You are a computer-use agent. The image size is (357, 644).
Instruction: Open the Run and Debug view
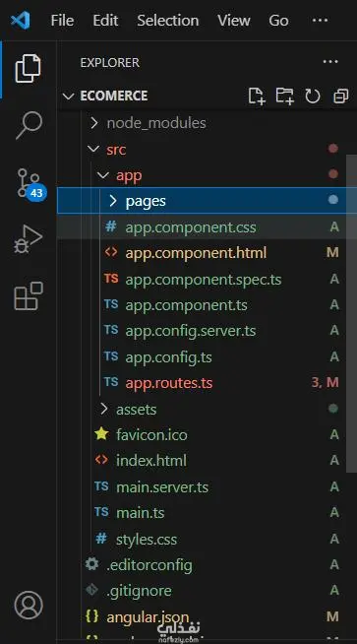(x=28, y=239)
